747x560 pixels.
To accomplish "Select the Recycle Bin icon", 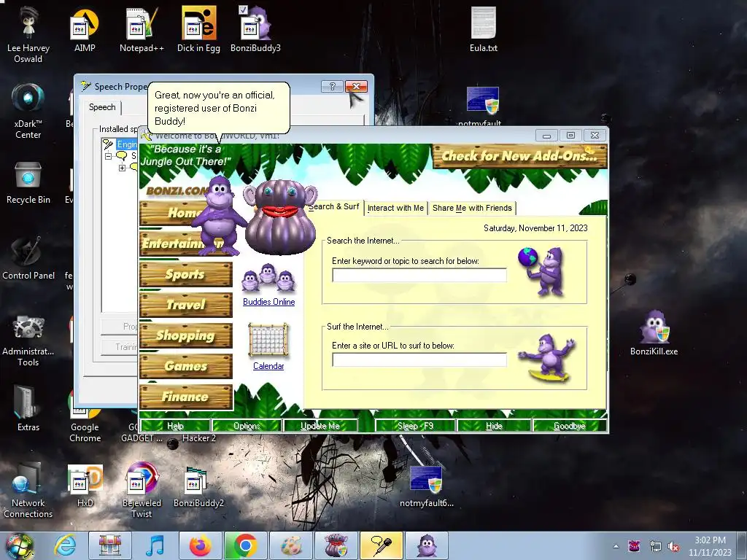I will pos(28,183).
